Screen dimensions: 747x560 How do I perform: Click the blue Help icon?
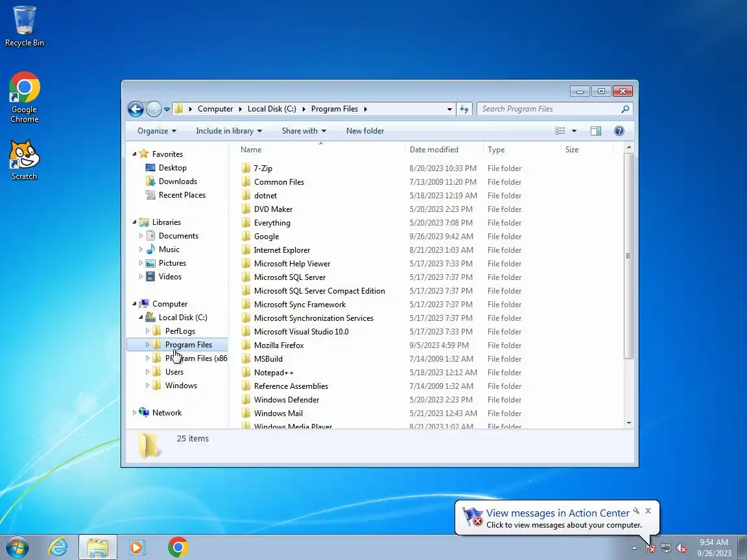pos(619,131)
